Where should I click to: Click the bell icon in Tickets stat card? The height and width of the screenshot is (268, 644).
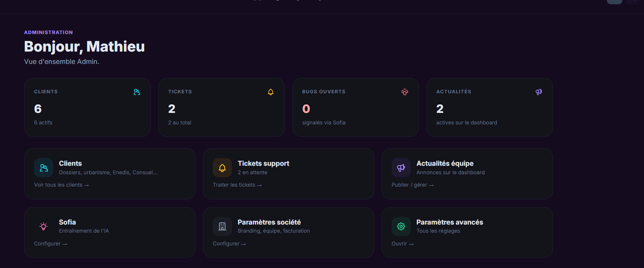[271, 92]
